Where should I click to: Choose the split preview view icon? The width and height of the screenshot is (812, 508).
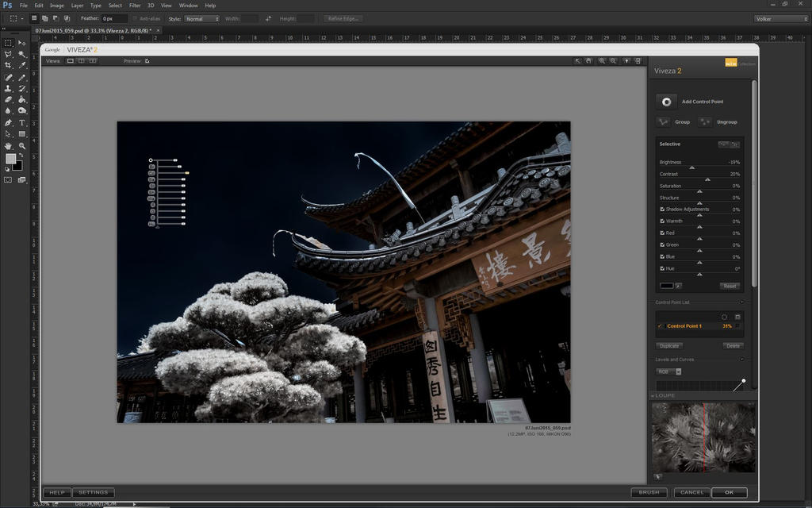[x=82, y=60]
